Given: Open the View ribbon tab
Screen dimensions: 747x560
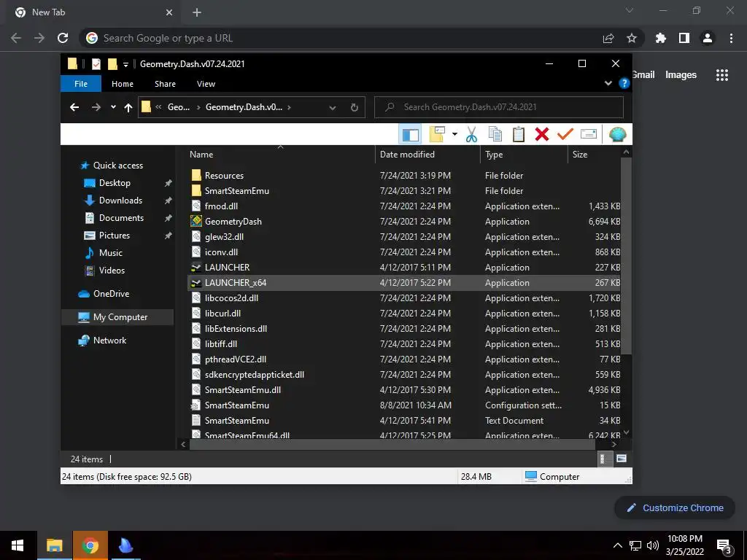Looking at the screenshot, I should point(206,84).
